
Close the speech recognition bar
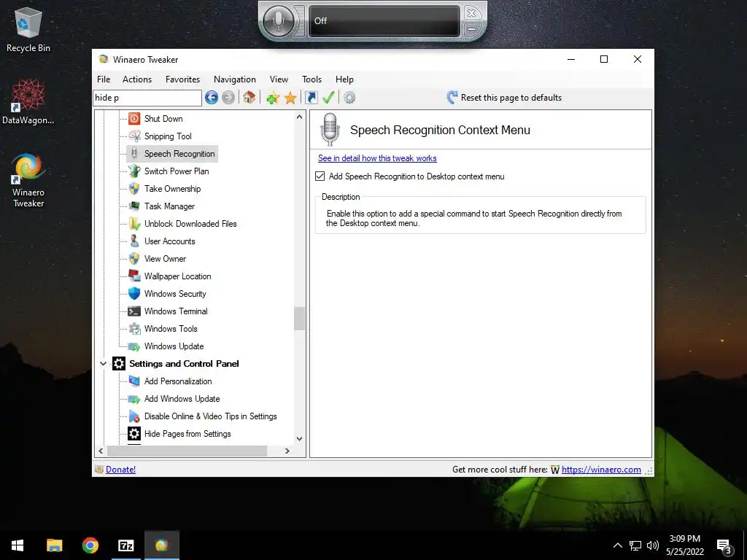pyautogui.click(x=472, y=13)
